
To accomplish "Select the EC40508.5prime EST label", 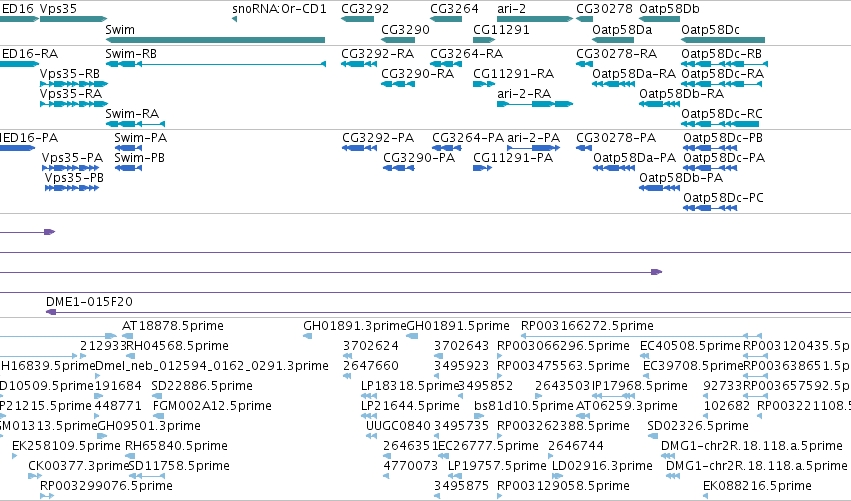I will [x=690, y=346].
